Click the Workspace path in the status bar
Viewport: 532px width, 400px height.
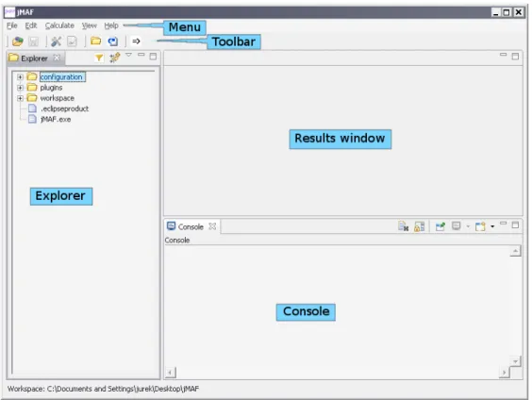click(x=103, y=389)
